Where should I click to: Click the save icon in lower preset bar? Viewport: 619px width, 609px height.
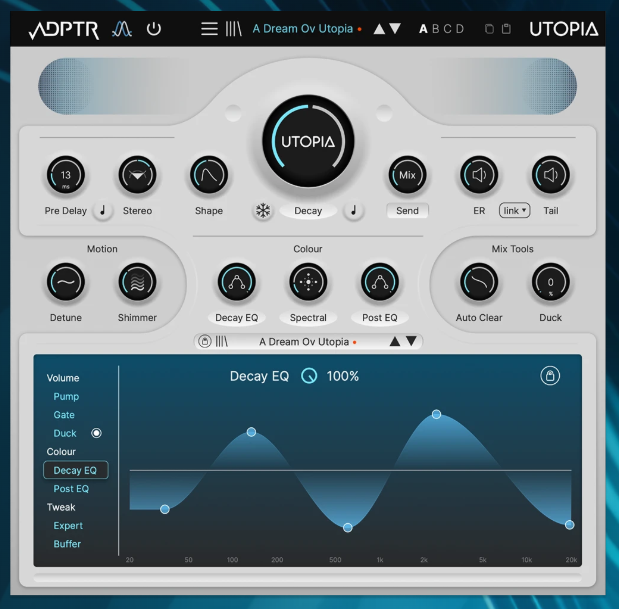[204, 341]
